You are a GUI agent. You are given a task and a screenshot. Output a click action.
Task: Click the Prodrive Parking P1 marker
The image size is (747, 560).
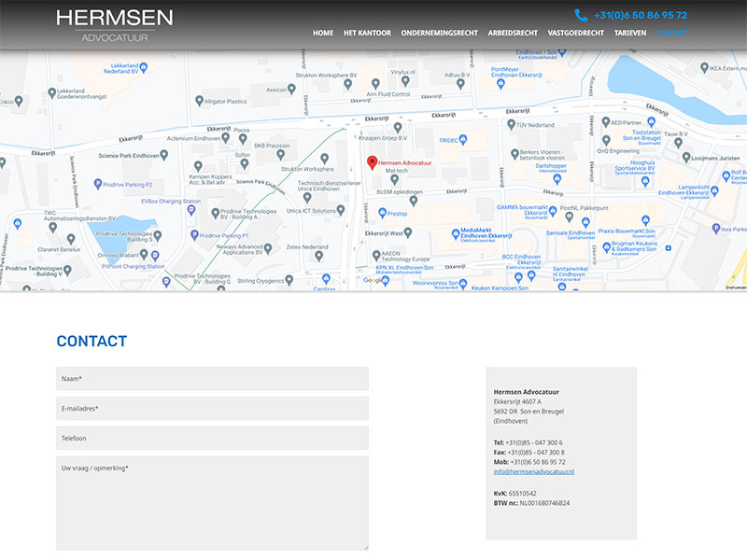pos(194,235)
